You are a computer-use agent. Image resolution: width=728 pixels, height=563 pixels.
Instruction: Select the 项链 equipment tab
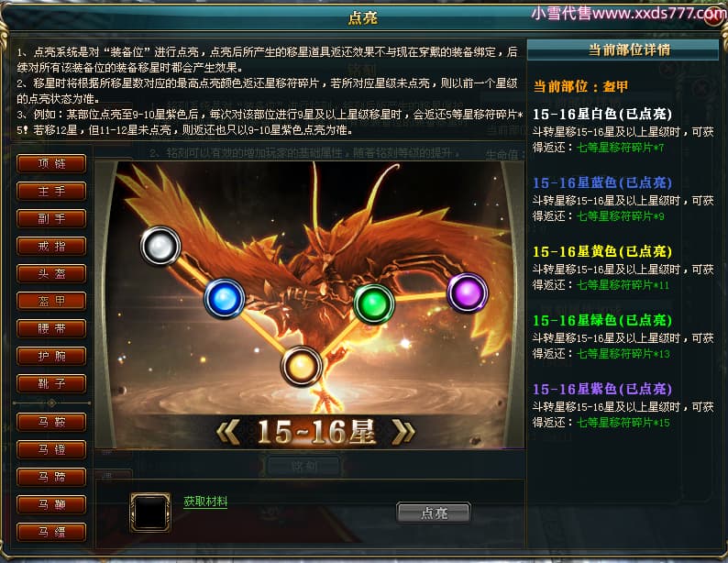[x=51, y=163]
